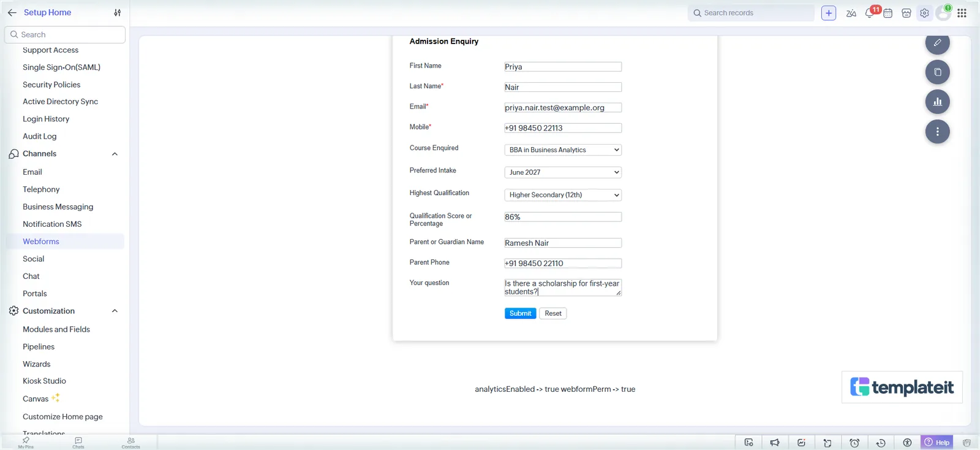Click the Qualification Score field showing 86%
Screen dimensions: 980x450
(563, 217)
